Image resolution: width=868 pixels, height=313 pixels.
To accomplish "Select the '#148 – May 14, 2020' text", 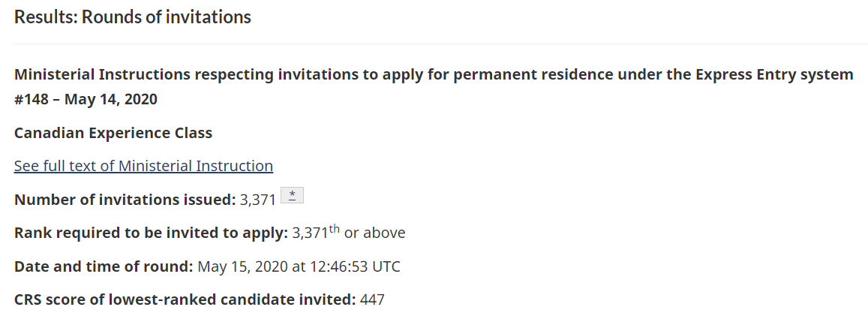I will [x=86, y=99].
